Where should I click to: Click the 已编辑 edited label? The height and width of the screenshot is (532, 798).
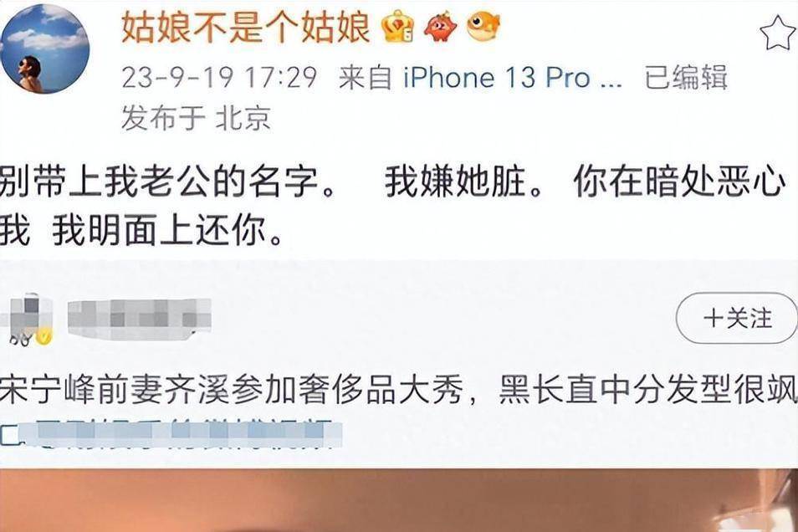click(686, 78)
